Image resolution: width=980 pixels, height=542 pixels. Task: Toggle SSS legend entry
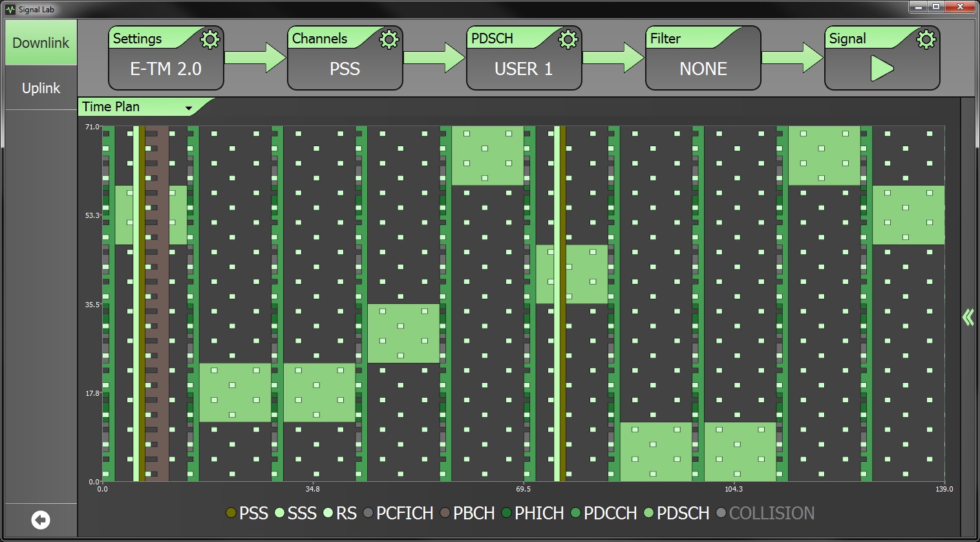[x=296, y=514]
